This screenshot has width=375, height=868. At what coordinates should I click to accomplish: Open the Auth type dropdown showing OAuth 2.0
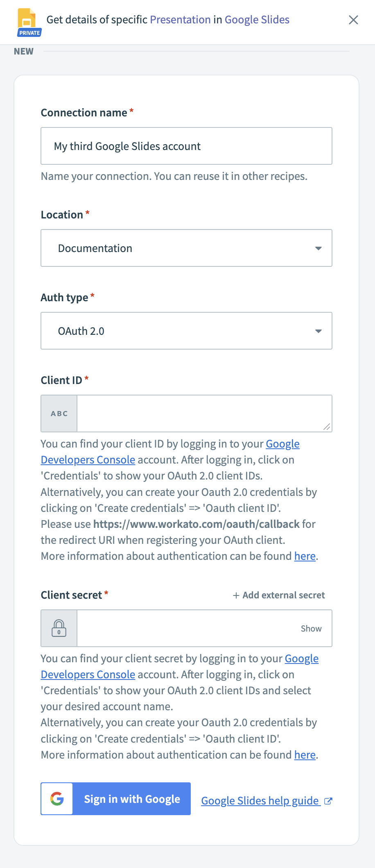click(186, 331)
